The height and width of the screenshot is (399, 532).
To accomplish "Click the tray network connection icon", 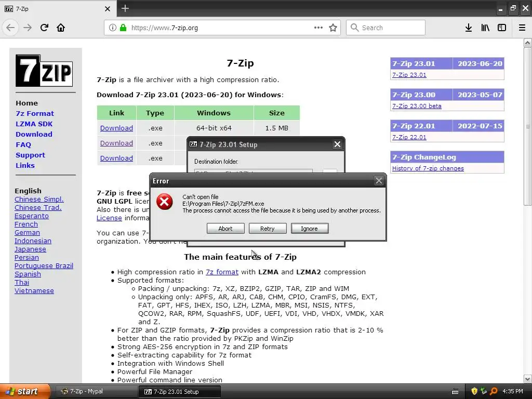I will (x=484, y=391).
